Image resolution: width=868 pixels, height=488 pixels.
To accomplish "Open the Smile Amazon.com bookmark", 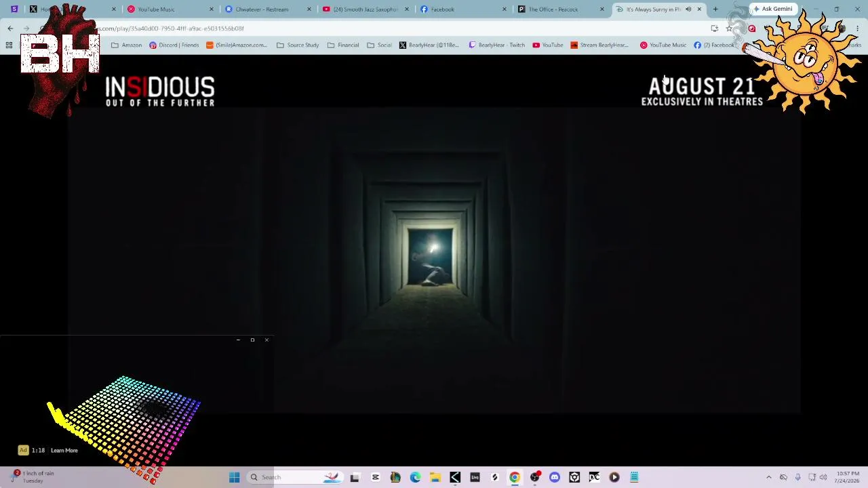I will 237,45.
